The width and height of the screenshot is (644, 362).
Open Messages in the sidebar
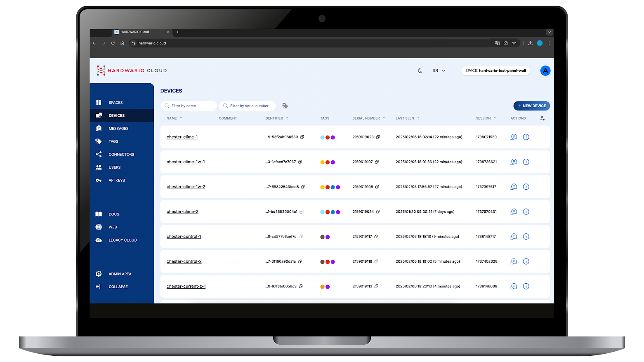122,128
